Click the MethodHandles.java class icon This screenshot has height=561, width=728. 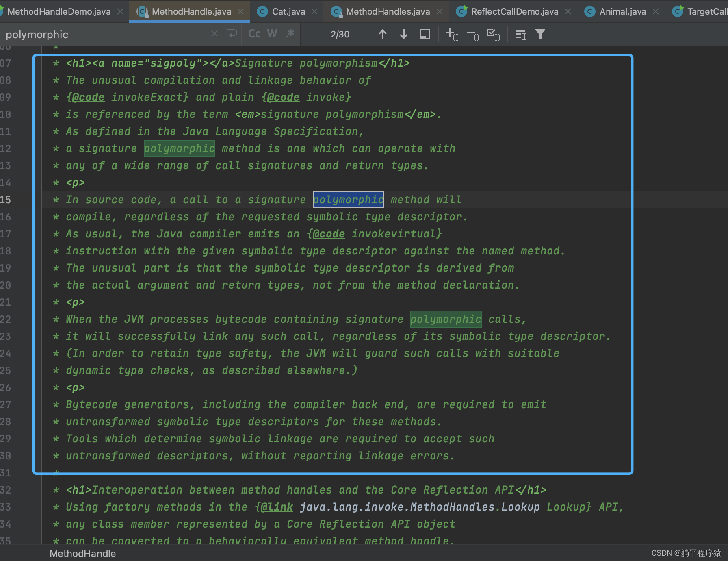pos(336,11)
